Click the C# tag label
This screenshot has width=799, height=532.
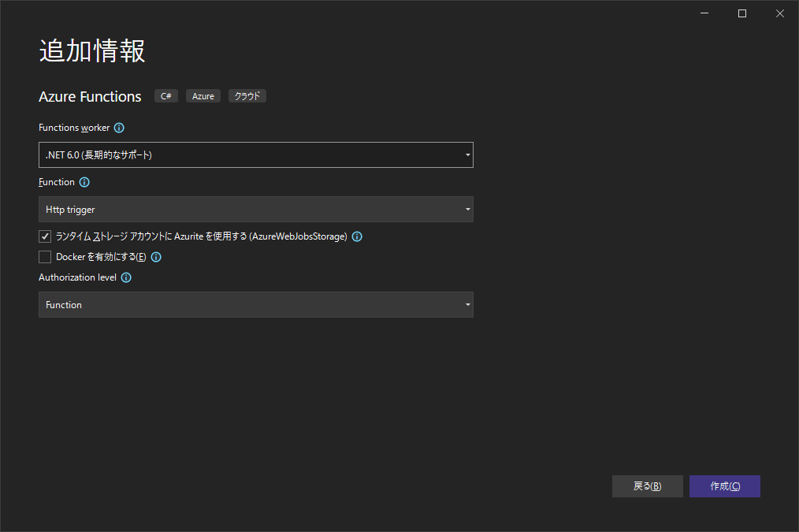pos(166,96)
